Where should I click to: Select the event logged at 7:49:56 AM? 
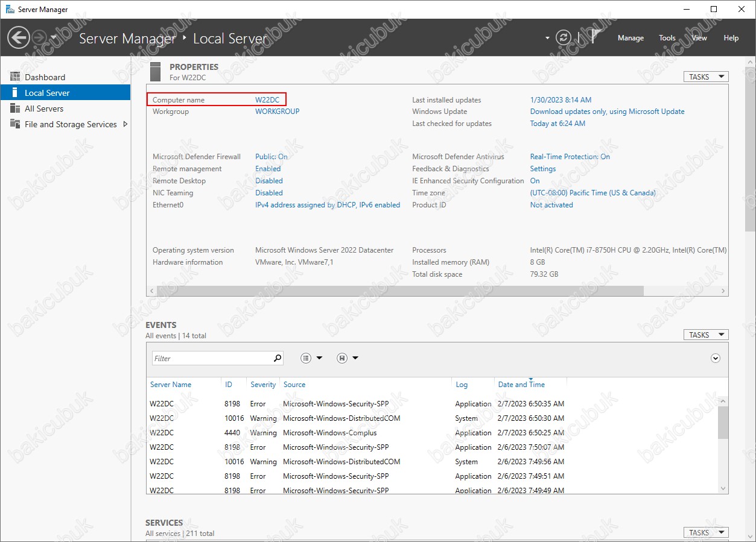433,462
